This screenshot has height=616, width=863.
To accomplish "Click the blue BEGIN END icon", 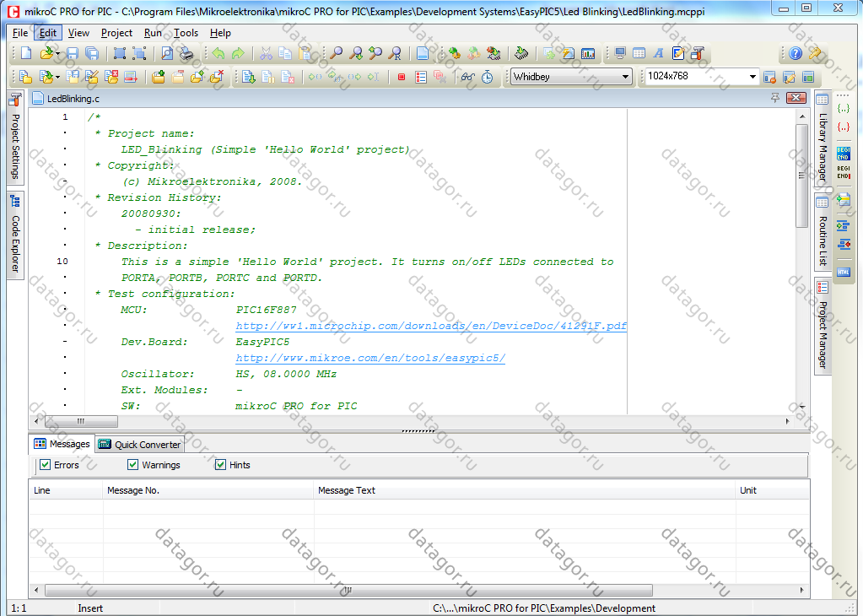I will 844,153.
